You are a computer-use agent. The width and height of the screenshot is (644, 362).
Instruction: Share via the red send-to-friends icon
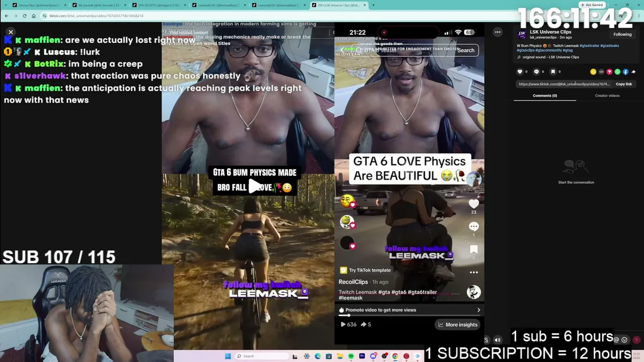pos(609,72)
